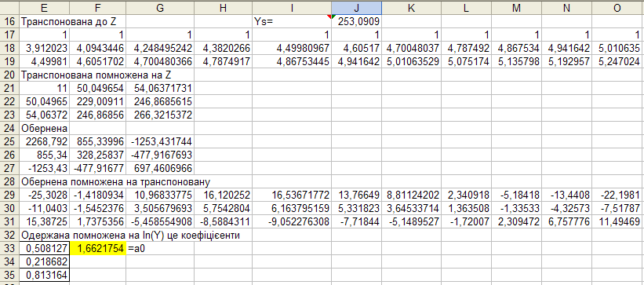Select cell with value 328,25837
Viewport: 644px width, 285px height.
[x=98, y=155]
